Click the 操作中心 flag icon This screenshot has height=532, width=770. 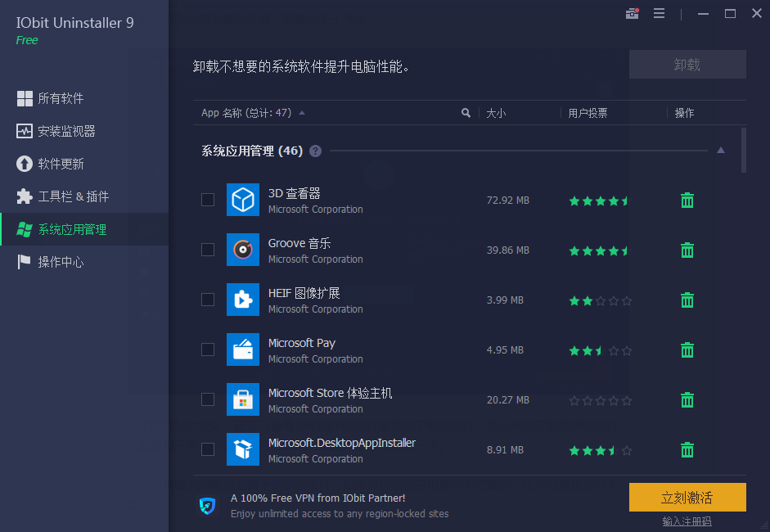point(24,262)
